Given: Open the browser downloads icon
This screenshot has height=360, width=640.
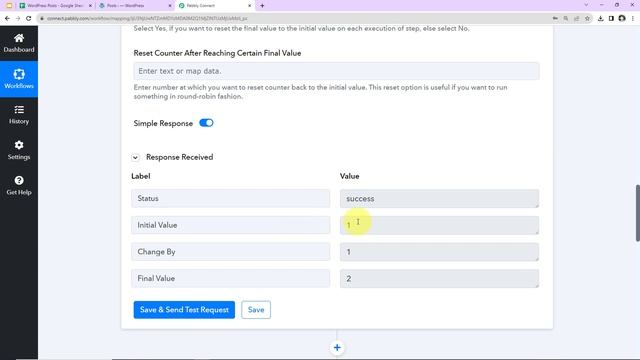Looking at the screenshot, I should 600,18.
